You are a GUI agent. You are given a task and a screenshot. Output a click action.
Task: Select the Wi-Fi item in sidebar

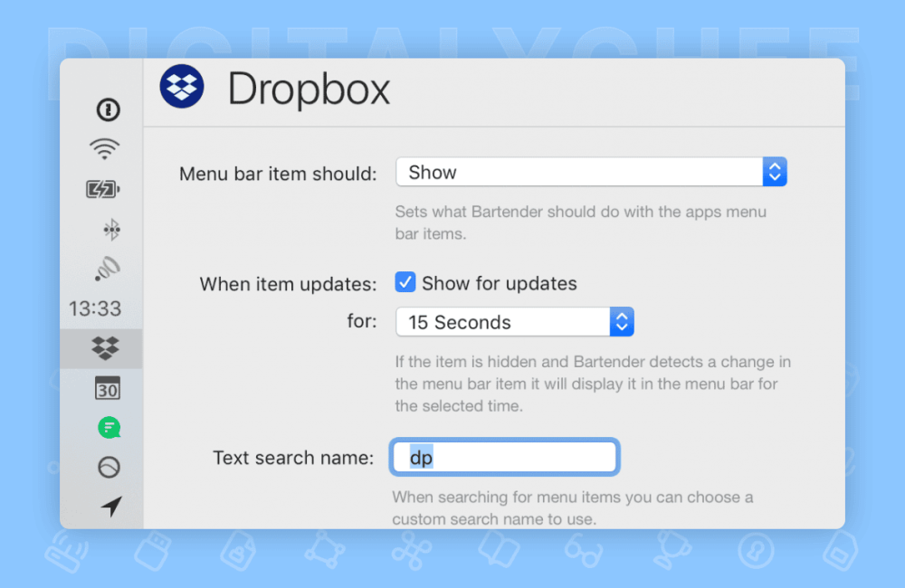(104, 149)
